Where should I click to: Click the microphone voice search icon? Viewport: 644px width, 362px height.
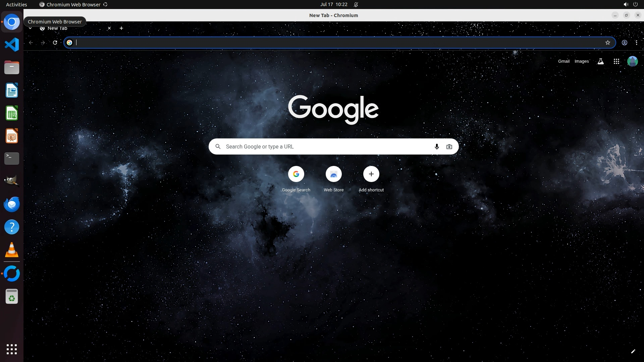436,146
